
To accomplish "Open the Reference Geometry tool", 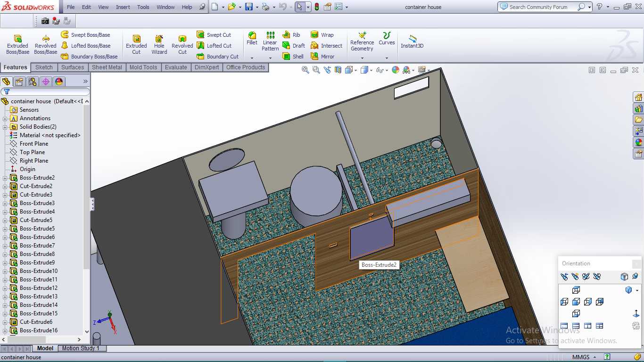I will click(362, 41).
